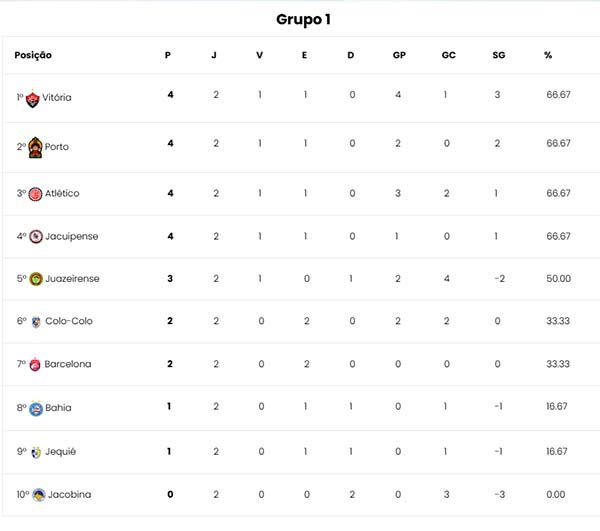Select the Jacobina club badge
600x531 pixels.
click(x=39, y=495)
